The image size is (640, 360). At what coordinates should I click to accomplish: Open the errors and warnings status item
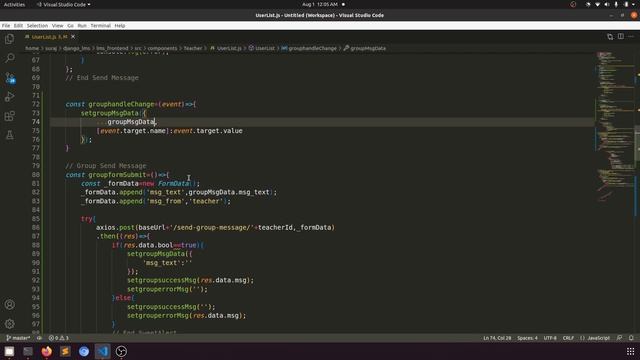(58, 338)
